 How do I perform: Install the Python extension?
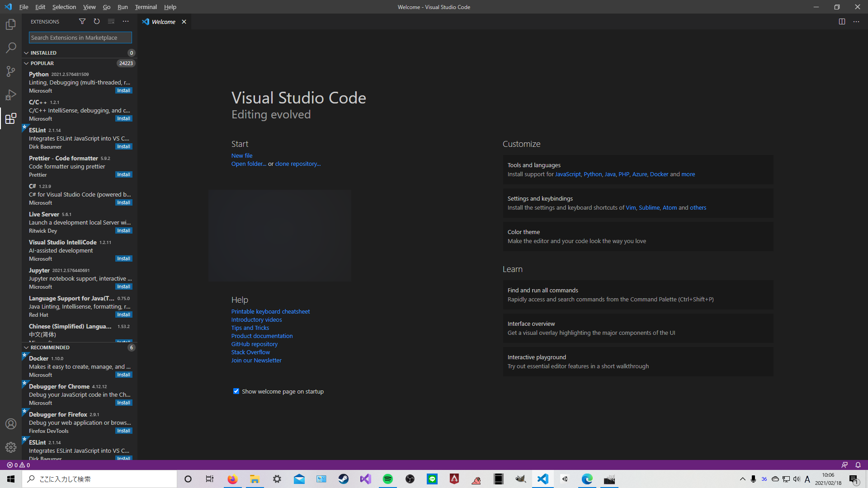coord(123,90)
